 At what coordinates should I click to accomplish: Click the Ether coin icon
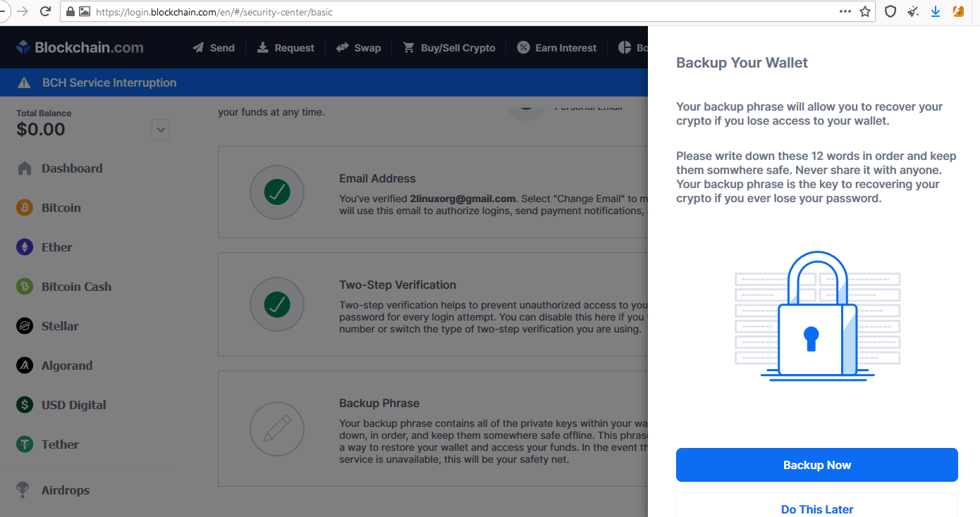(25, 247)
